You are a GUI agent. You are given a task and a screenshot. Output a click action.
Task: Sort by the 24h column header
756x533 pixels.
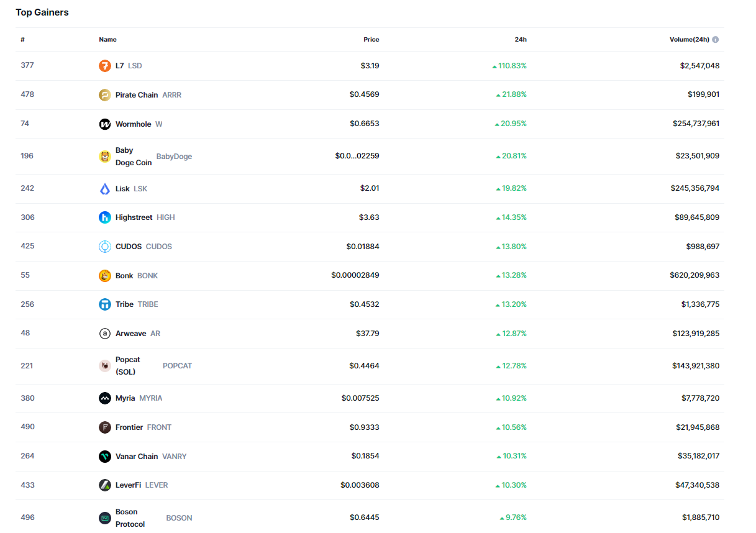(521, 40)
